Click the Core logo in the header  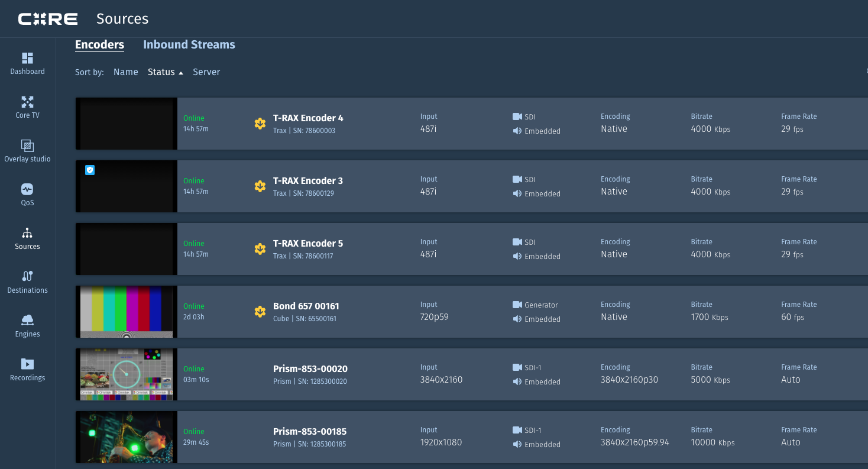tap(48, 19)
